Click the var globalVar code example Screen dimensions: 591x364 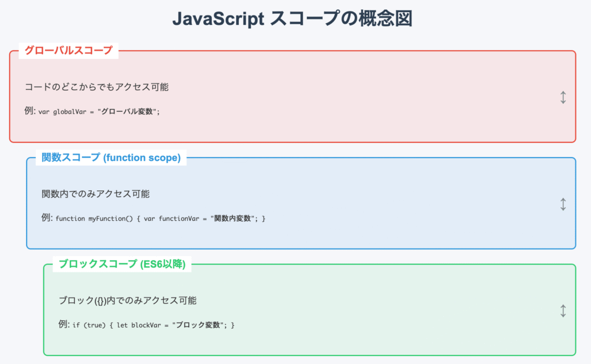pyautogui.click(x=98, y=112)
